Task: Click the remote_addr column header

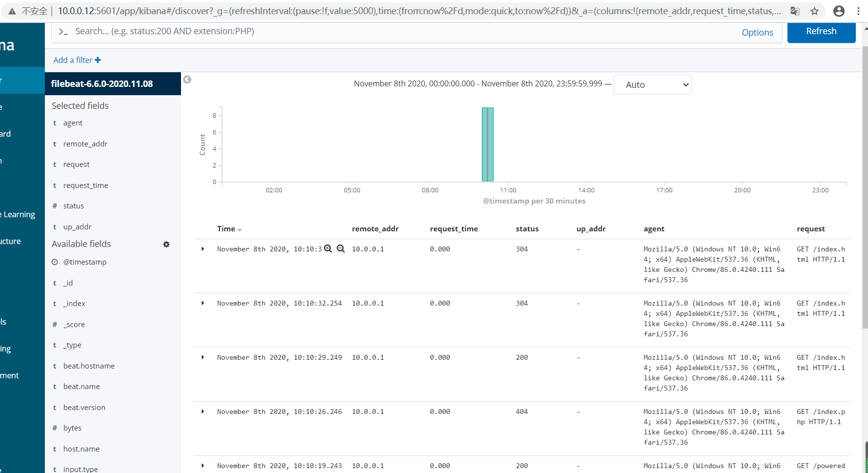Action: (375, 229)
